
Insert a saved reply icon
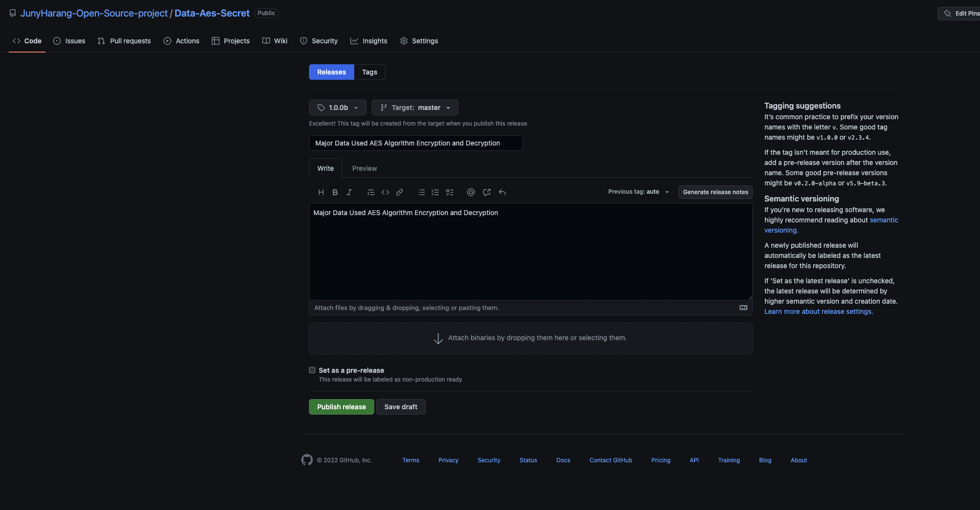(x=502, y=192)
